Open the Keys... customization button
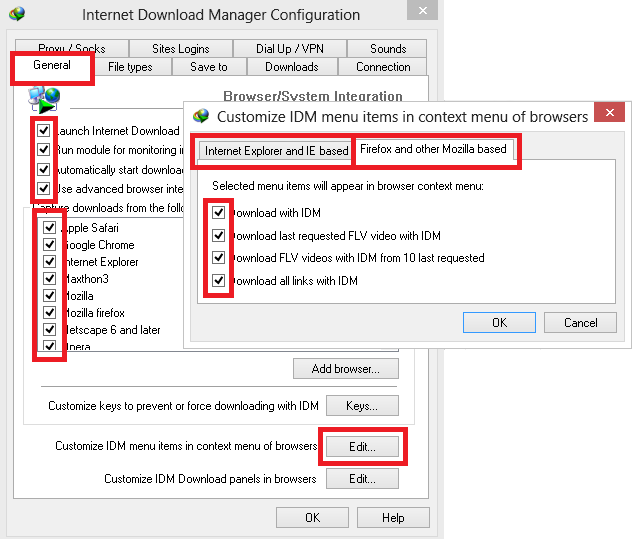This screenshot has height=539, width=632. point(362,406)
